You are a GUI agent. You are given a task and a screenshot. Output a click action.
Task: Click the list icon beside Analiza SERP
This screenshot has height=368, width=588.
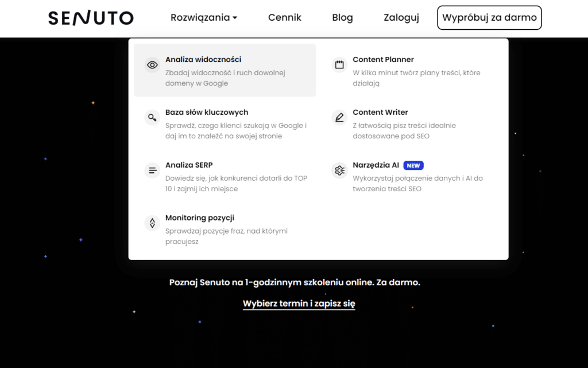coord(152,170)
